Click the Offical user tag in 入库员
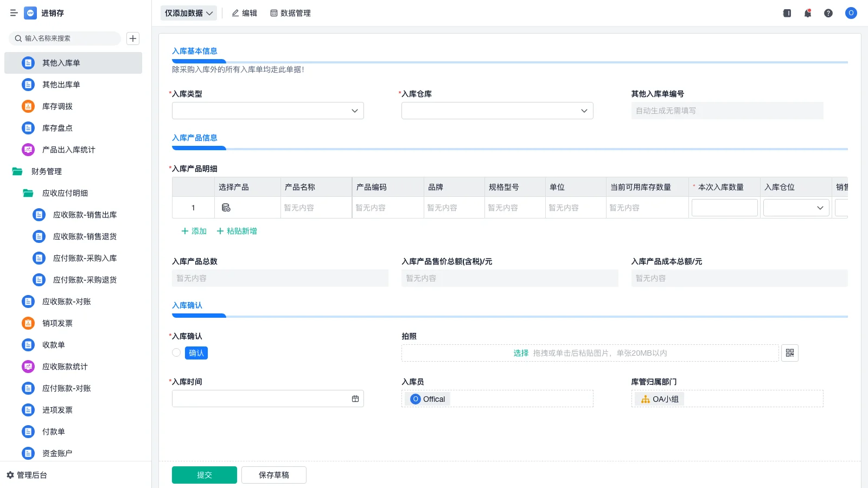 tap(428, 399)
